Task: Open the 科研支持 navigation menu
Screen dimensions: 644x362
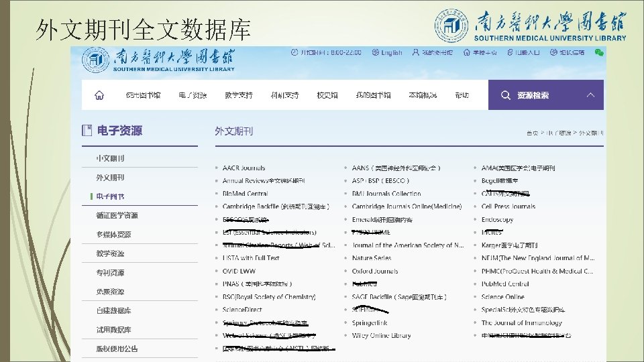Action: point(284,95)
